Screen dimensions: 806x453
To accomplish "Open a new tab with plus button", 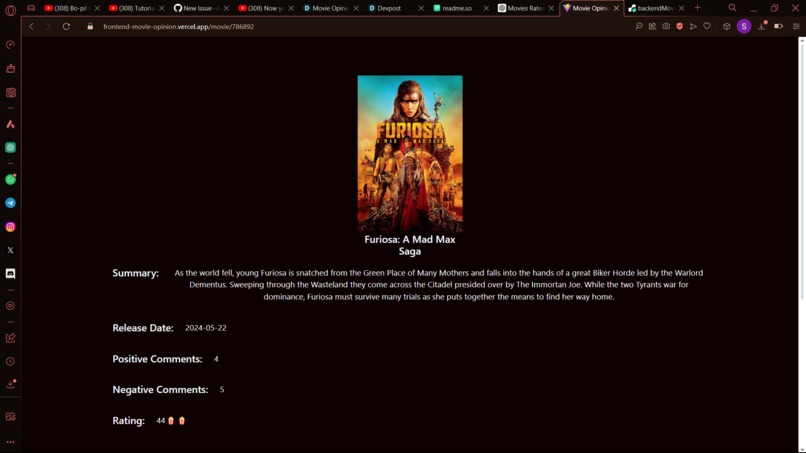I will (x=698, y=8).
